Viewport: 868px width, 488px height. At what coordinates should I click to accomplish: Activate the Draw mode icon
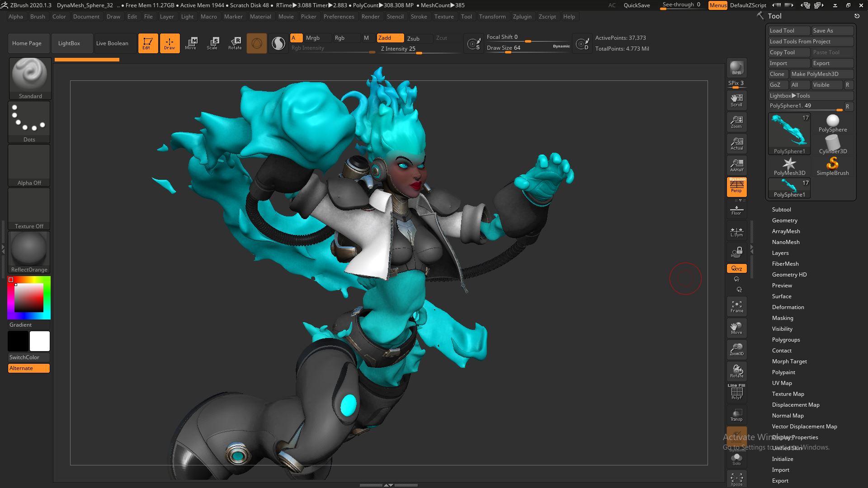(x=170, y=43)
